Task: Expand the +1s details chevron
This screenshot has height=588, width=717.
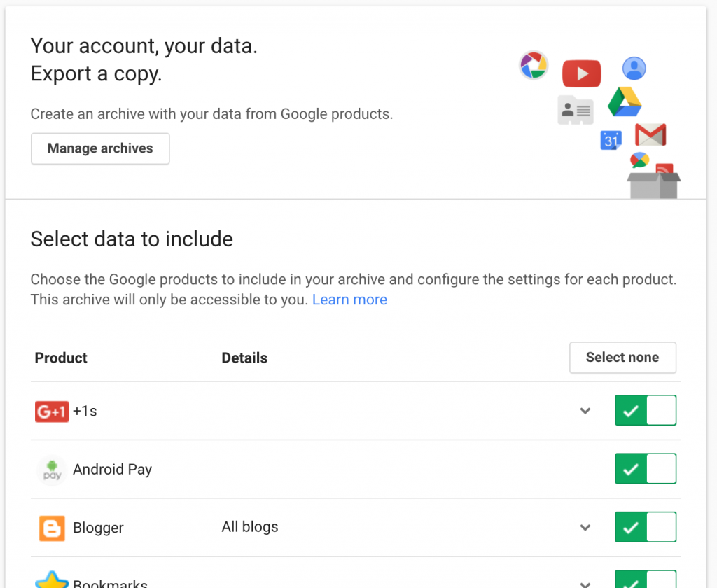Action: coord(585,411)
